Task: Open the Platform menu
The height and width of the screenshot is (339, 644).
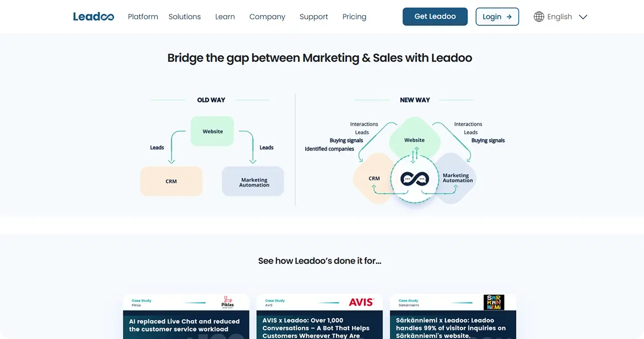Action: pyautogui.click(x=143, y=17)
